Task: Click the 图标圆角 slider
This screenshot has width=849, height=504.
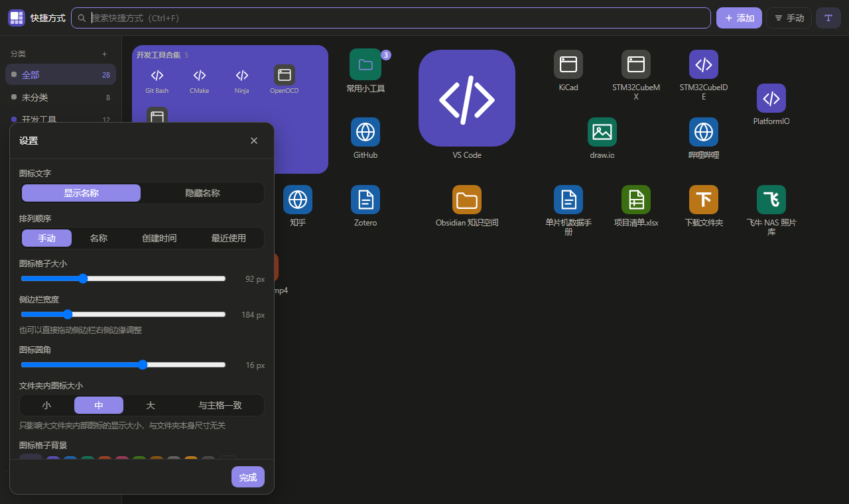Action: click(123, 365)
